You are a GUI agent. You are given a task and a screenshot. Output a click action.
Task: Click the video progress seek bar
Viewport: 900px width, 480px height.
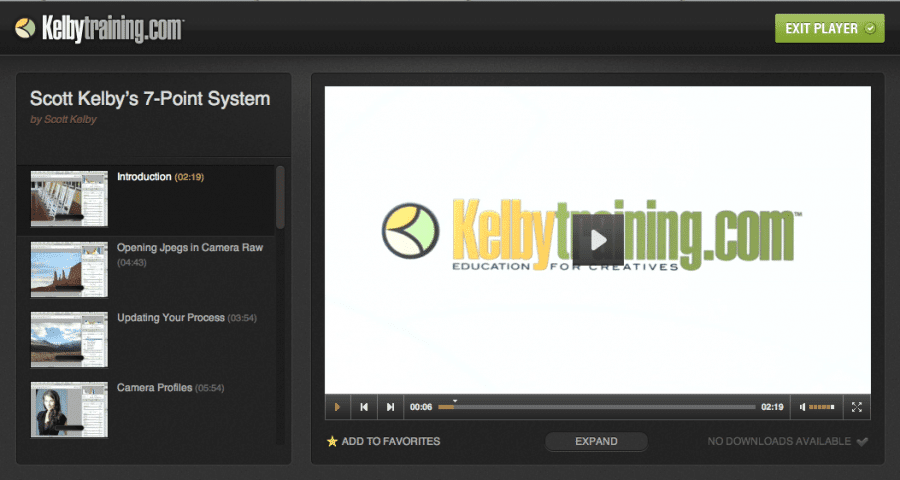pos(596,407)
